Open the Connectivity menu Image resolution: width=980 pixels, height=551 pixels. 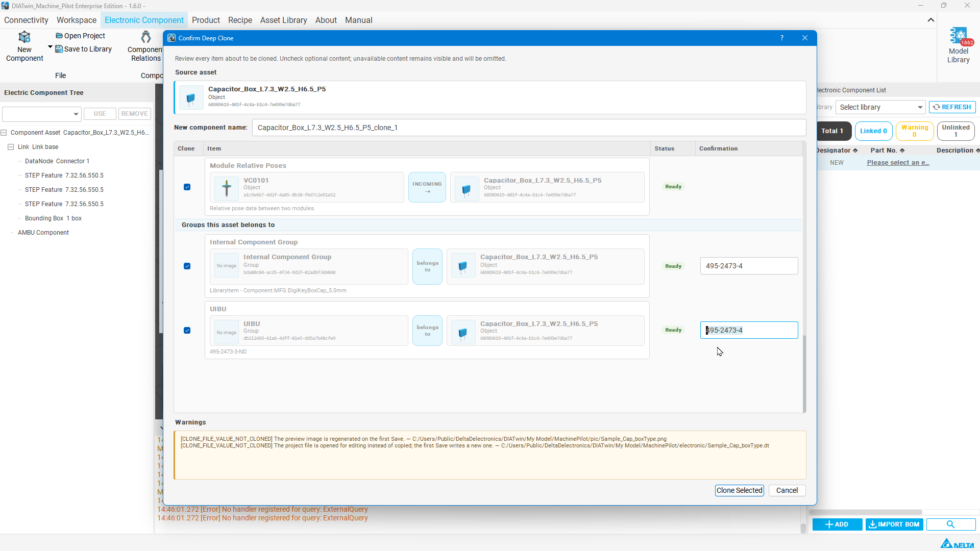[26, 20]
